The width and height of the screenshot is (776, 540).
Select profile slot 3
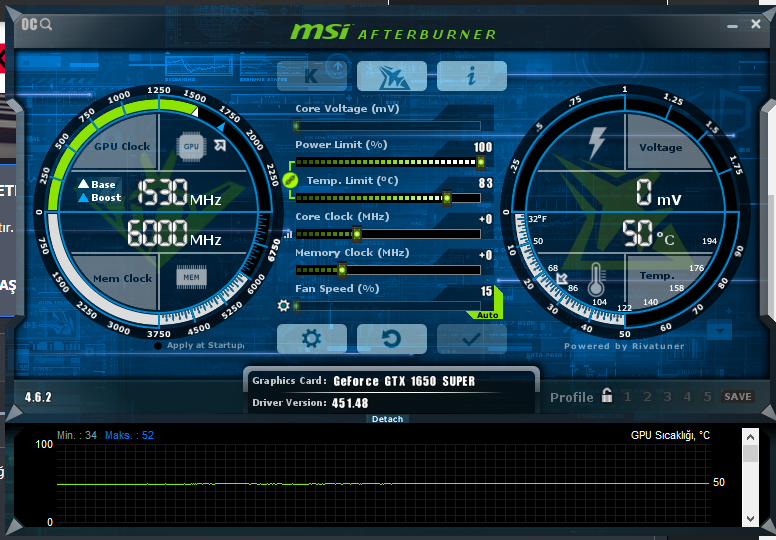pyautogui.click(x=667, y=396)
